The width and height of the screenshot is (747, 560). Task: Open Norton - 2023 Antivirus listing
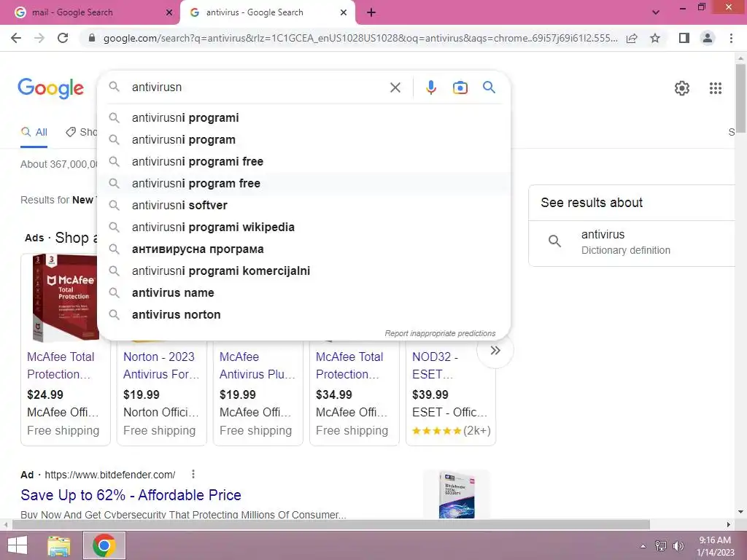[x=161, y=365]
